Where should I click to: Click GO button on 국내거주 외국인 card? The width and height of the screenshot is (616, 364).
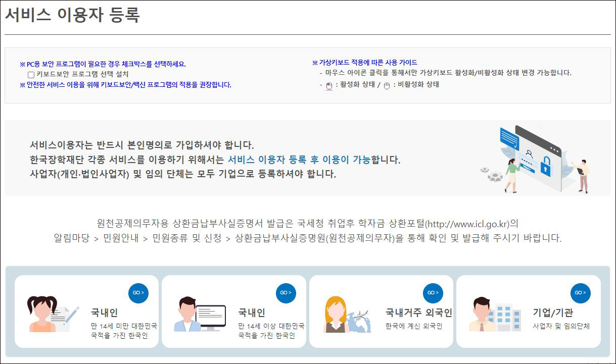click(x=433, y=293)
